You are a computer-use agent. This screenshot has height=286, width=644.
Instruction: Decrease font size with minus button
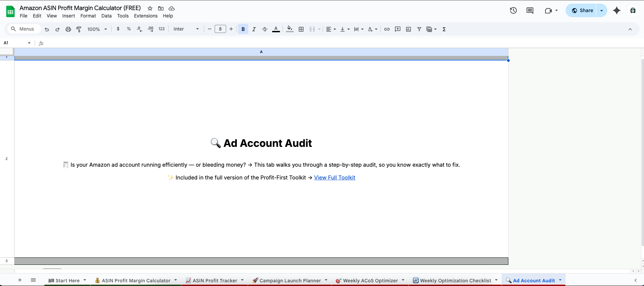point(210,29)
